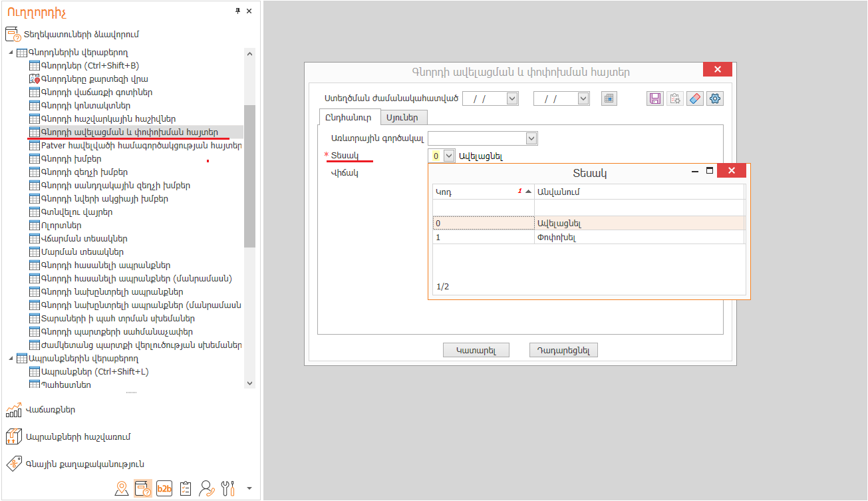Open Վճարման տեսակներ tree item
The width and height of the screenshot is (868, 501).
coord(84,239)
